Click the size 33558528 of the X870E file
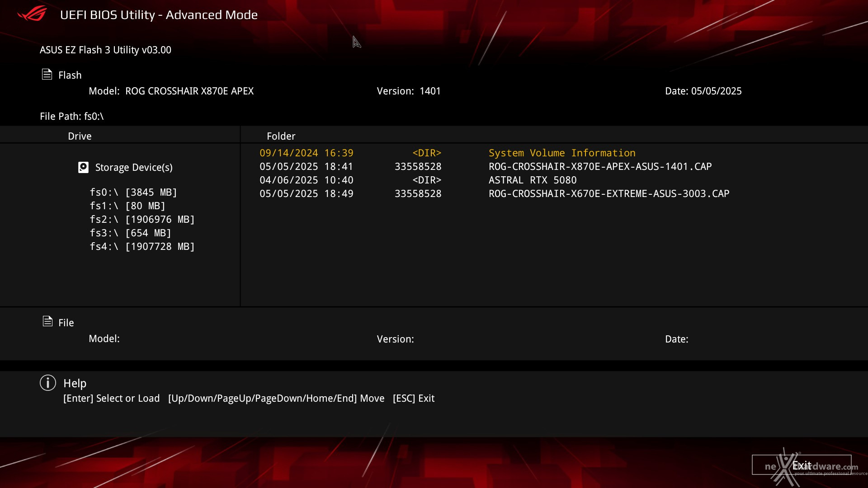Viewport: 868px width, 488px height. tap(418, 167)
